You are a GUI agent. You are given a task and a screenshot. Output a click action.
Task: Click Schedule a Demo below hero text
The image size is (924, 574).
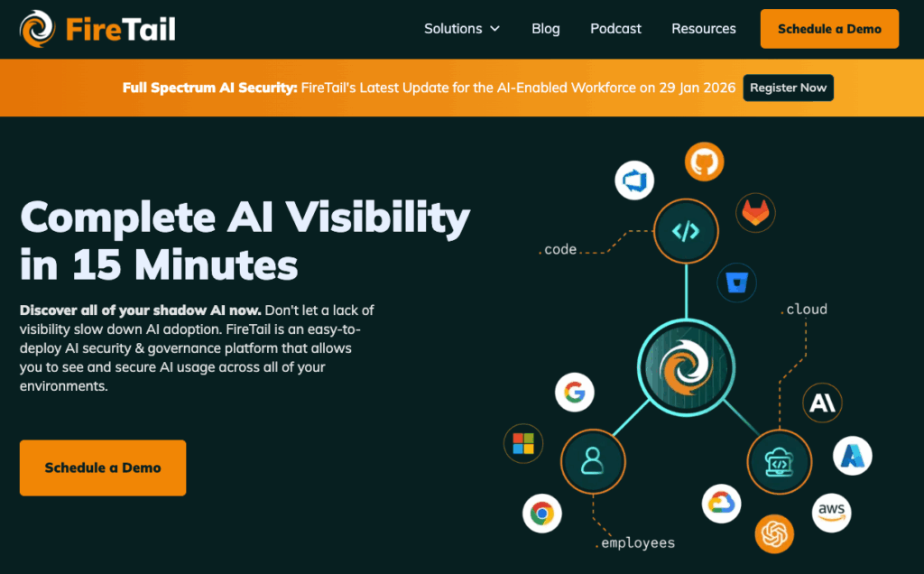103,468
